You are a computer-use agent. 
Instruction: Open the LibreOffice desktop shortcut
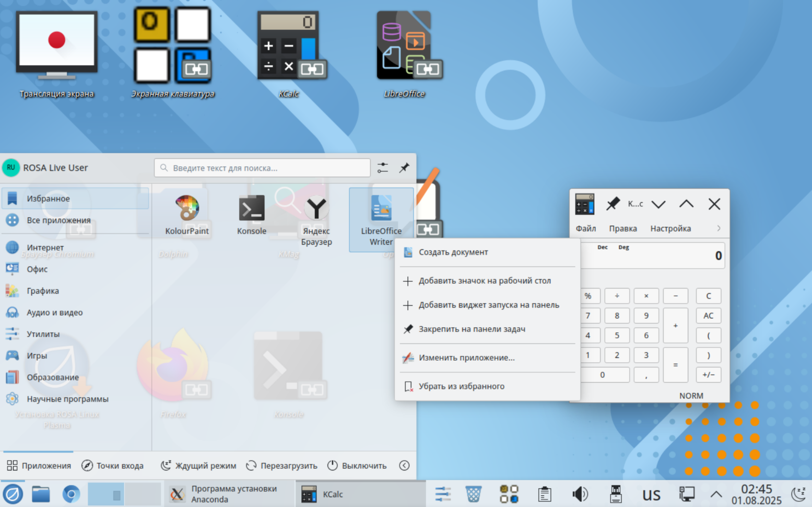coord(404,52)
